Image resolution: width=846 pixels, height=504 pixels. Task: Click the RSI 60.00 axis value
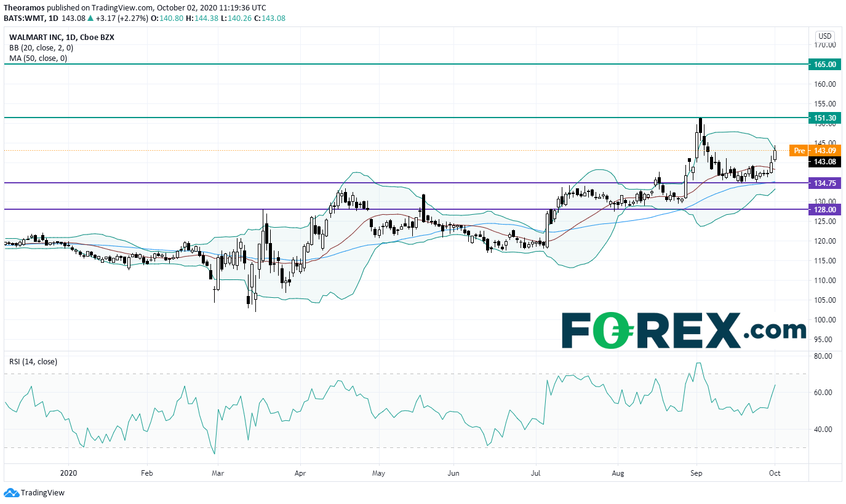click(823, 393)
